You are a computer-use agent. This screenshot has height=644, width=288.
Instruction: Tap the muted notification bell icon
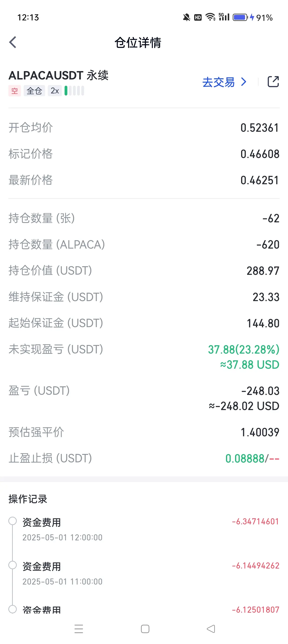(x=186, y=17)
